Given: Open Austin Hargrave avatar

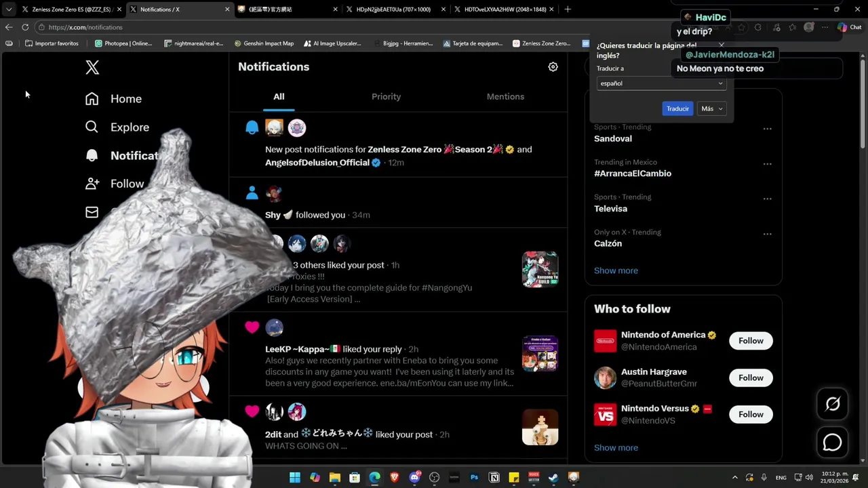Looking at the screenshot, I should coord(605,378).
